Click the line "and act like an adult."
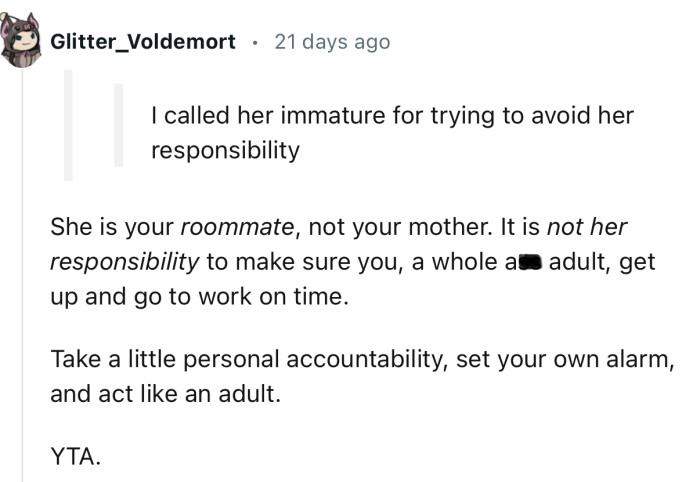This screenshot has width=700, height=482. 166,393
